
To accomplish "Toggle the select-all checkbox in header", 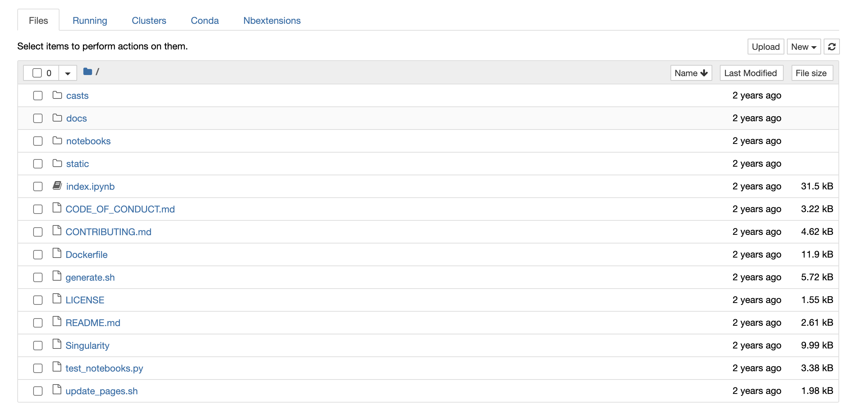I will [37, 73].
